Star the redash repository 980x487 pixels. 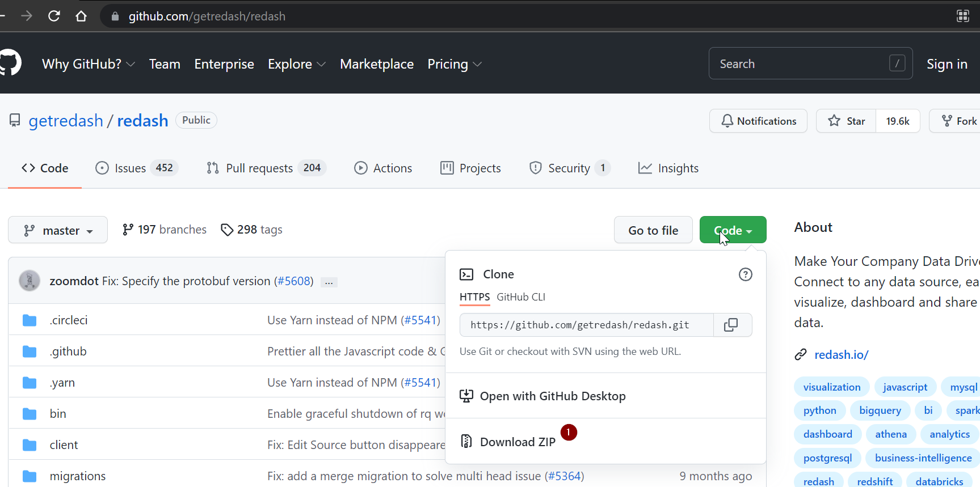pos(847,121)
